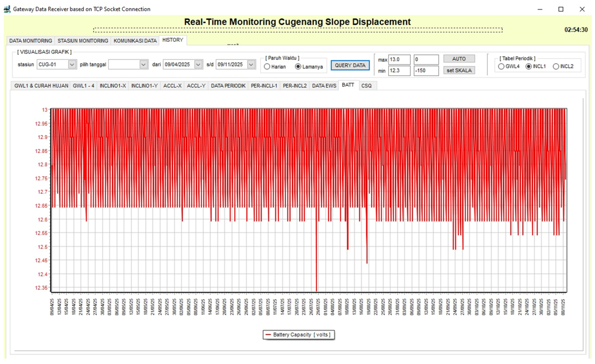The image size is (595, 364).
Task: Select the Lamanya radio button
Action: 298,67
